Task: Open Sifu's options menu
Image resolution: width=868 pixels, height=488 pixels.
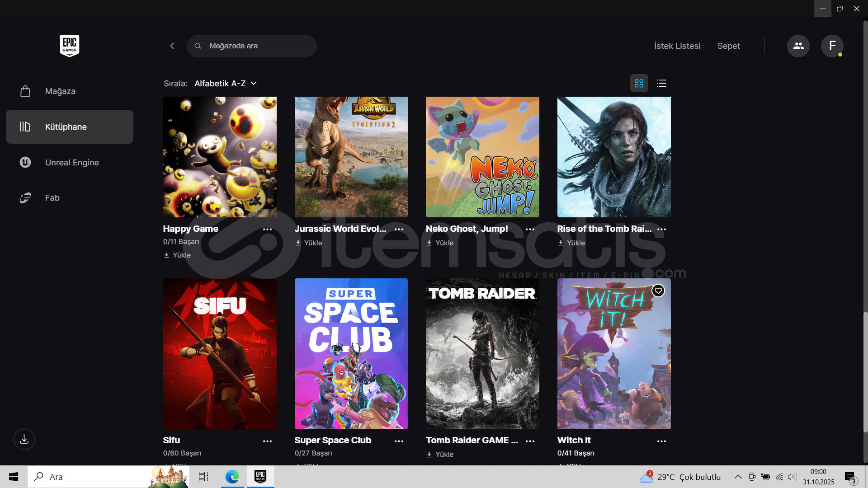Action: tap(268, 441)
